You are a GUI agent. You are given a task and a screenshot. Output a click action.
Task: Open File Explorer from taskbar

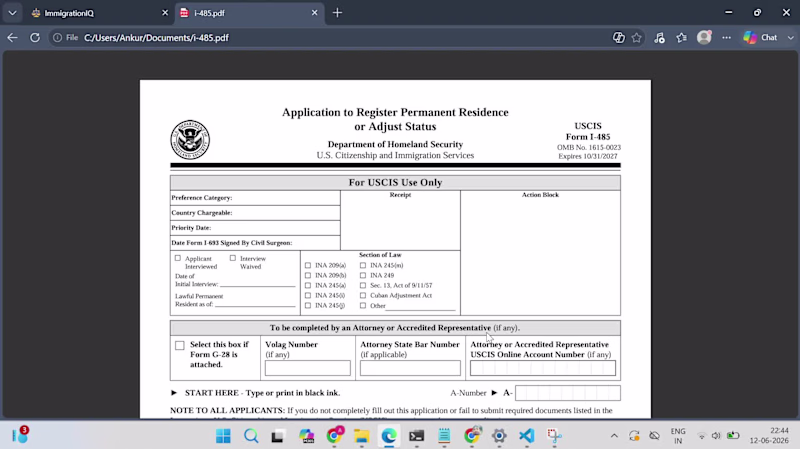(x=362, y=436)
